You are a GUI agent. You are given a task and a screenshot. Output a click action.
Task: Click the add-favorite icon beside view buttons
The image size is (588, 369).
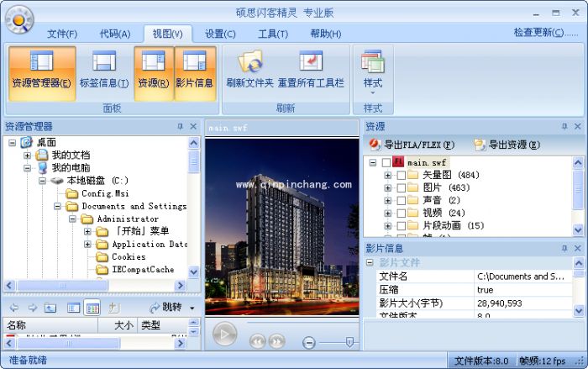tap(114, 308)
